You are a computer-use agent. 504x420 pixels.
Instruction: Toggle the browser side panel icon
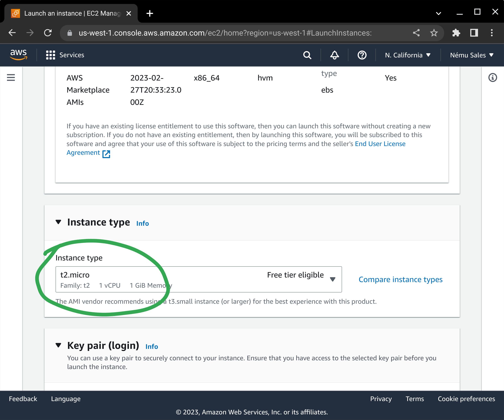[474, 33]
